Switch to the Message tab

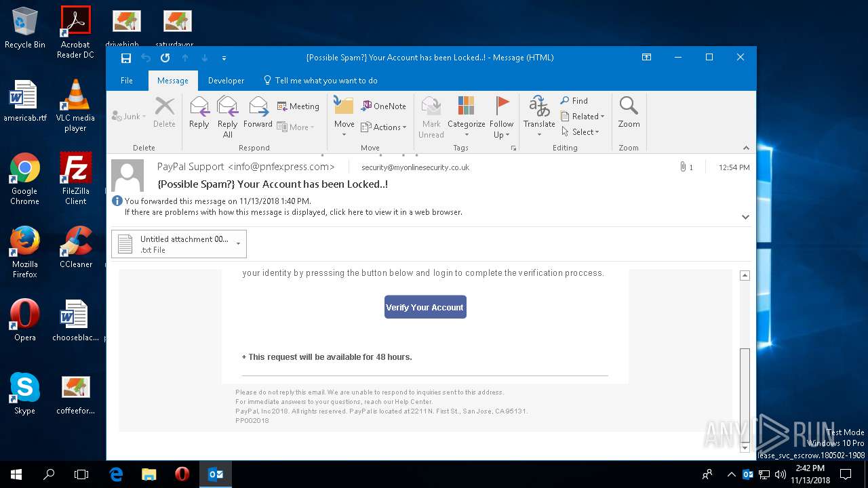coord(173,80)
